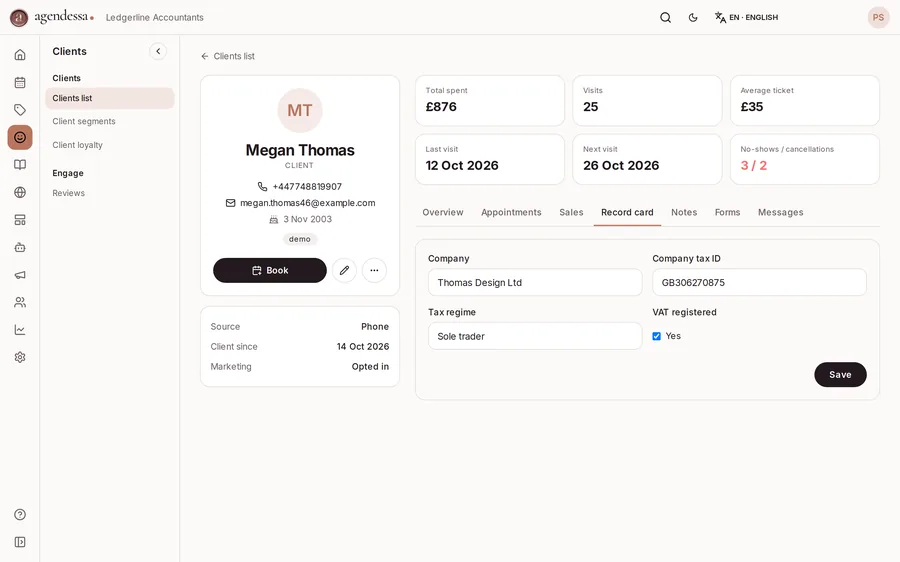Open the globe icon in sidebar
This screenshot has width=900, height=562.
[x=20, y=192]
